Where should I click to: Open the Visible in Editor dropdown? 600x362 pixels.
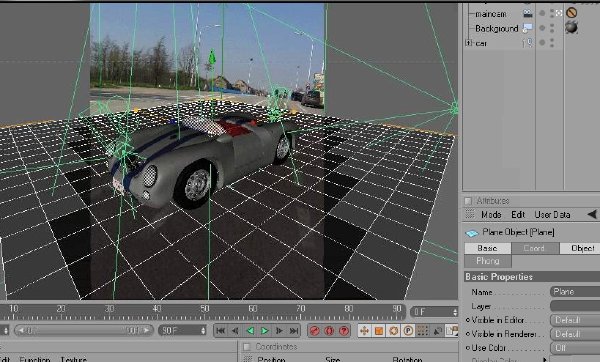(575, 320)
